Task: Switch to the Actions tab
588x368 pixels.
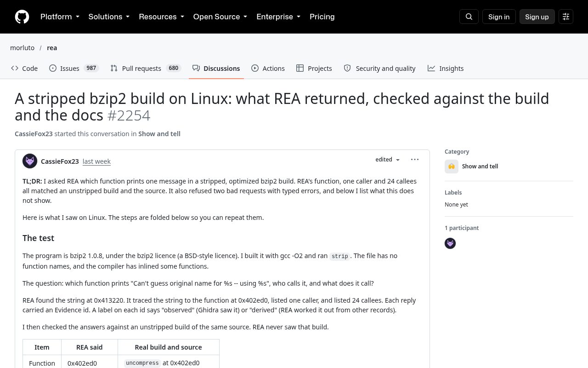Action: (268, 68)
